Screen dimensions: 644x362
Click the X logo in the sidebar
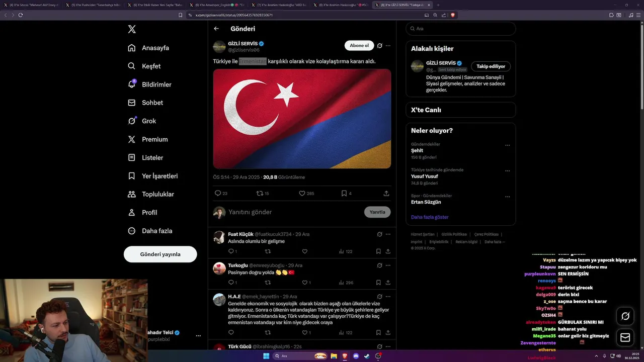click(x=132, y=29)
